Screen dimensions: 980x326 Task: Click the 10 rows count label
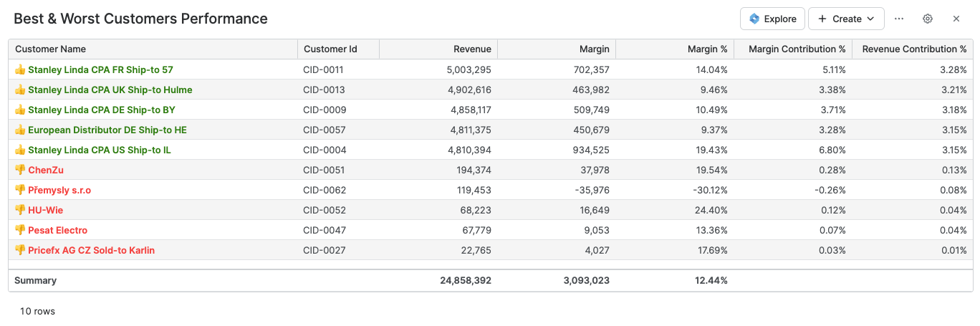tap(37, 311)
